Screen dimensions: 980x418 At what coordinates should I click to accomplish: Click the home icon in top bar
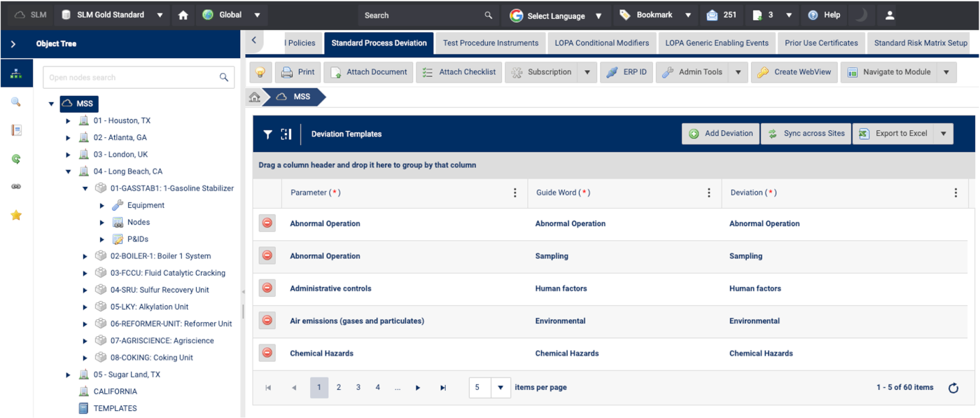pyautogui.click(x=183, y=15)
